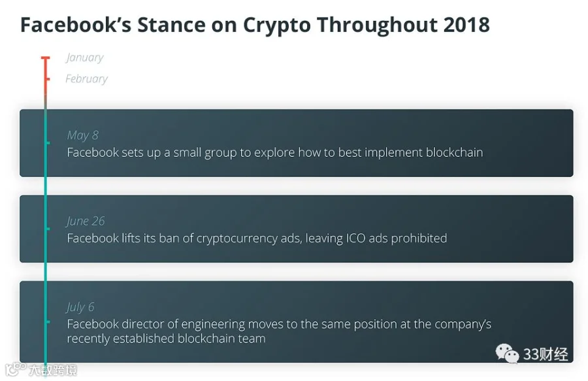Open the July 6 engineering director card
Image resolution: width=588 pixels, height=381 pixels.
[296, 322]
